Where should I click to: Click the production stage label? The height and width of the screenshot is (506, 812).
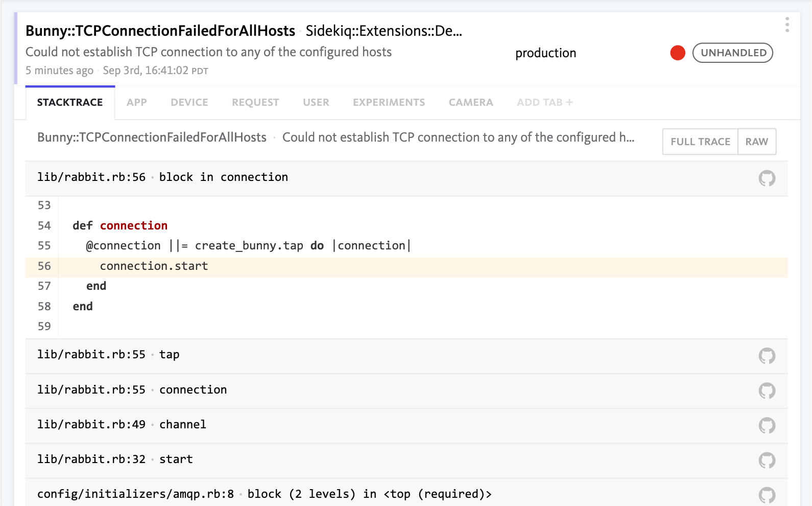point(546,53)
